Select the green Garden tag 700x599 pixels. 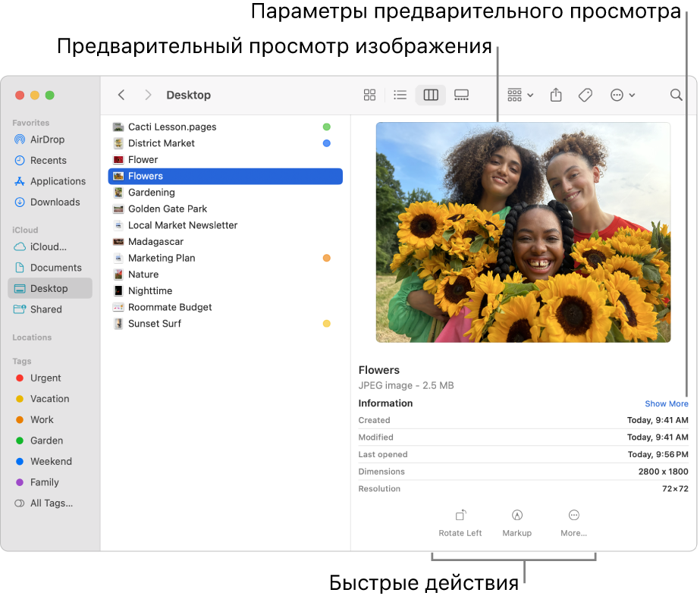click(50, 441)
